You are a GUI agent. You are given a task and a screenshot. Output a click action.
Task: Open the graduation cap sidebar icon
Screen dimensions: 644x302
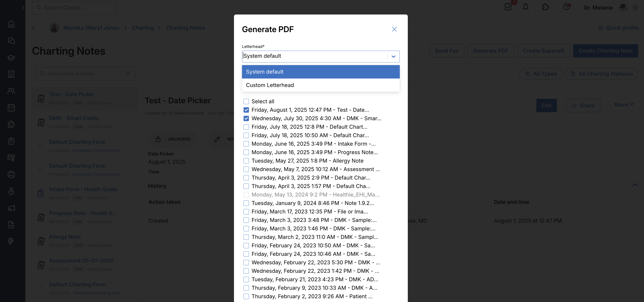[x=11, y=58]
